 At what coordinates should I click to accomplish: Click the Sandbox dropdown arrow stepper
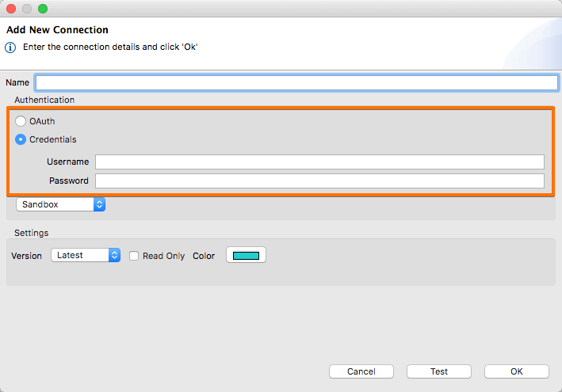pos(99,204)
